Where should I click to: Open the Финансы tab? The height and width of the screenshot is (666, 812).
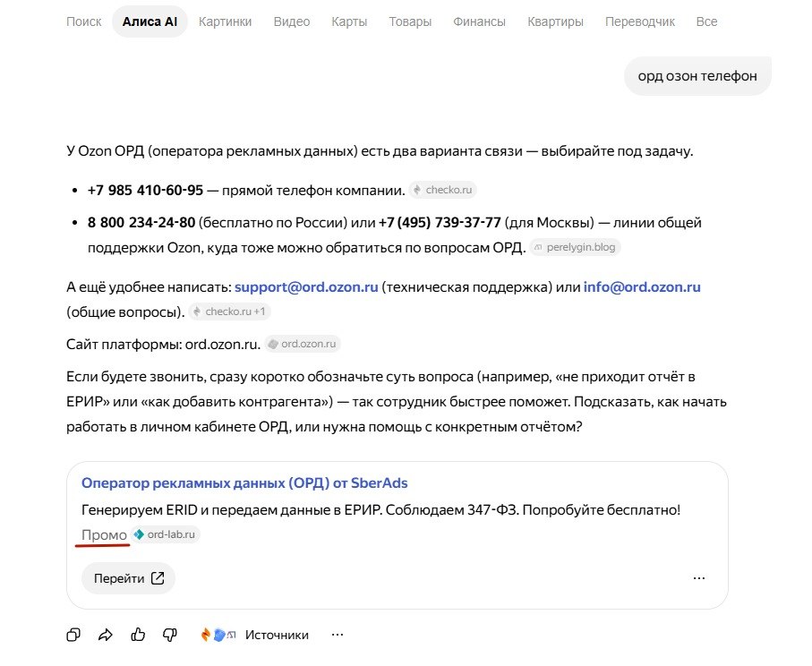point(479,21)
